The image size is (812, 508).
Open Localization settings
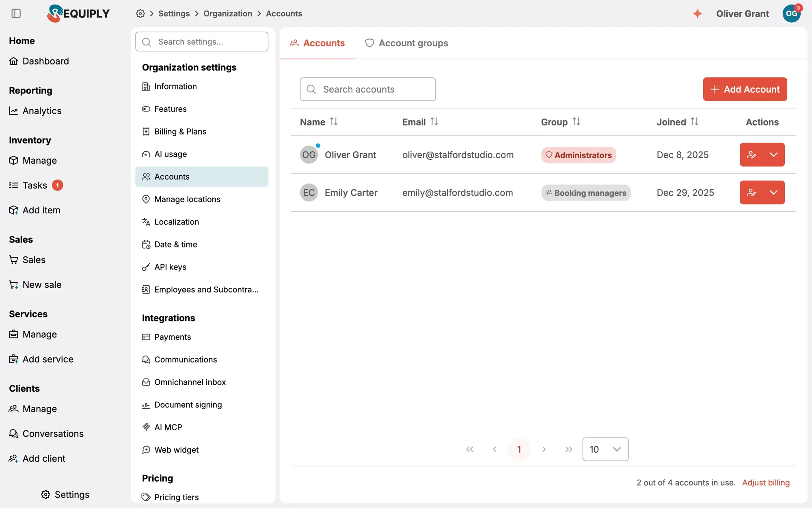coord(202,222)
